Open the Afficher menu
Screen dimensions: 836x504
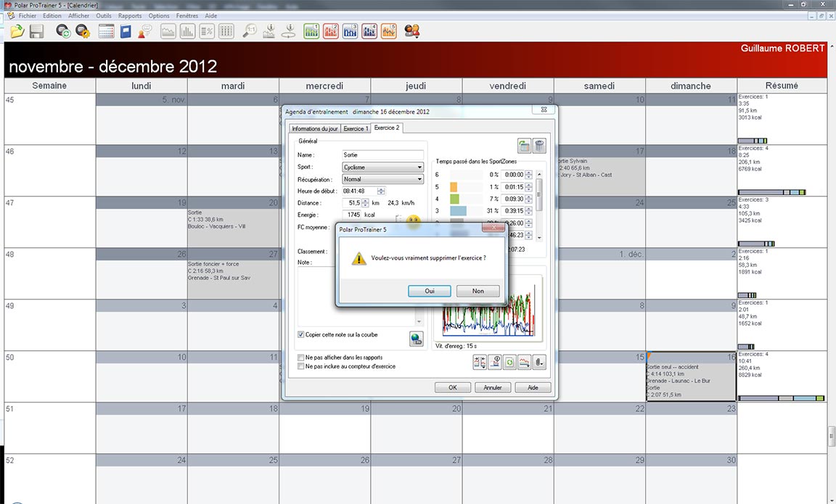pos(79,16)
